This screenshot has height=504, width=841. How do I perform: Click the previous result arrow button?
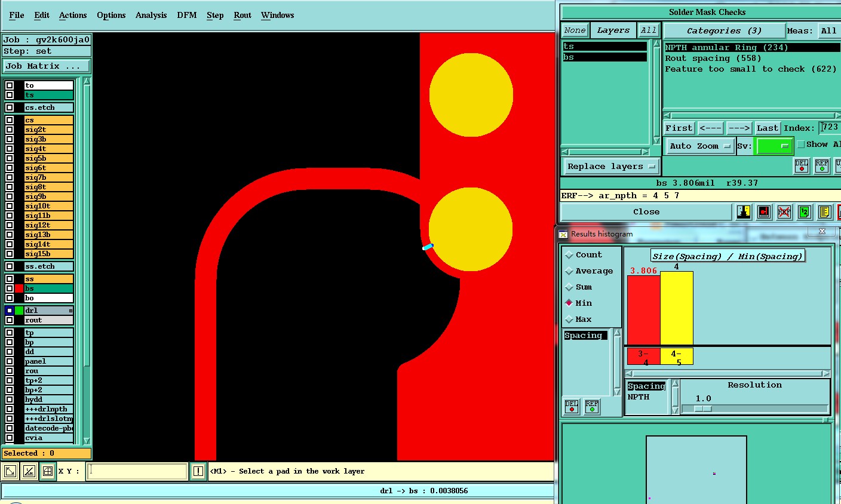point(711,128)
